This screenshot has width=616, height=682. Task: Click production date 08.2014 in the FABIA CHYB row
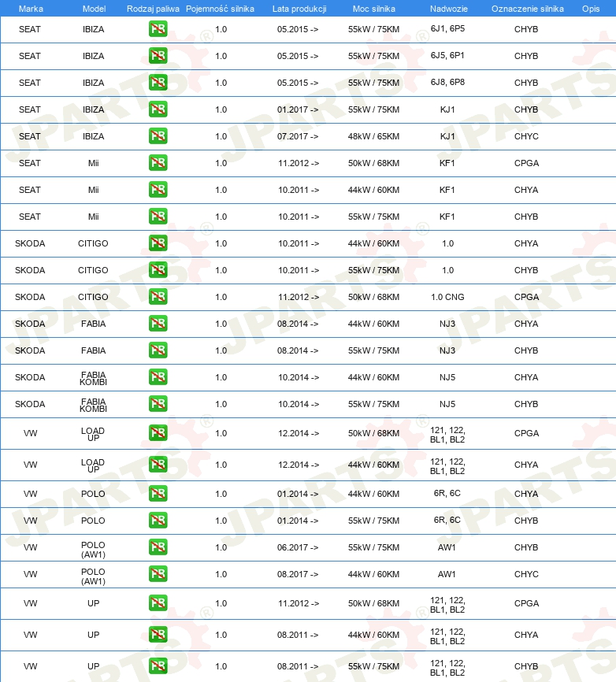tap(298, 350)
